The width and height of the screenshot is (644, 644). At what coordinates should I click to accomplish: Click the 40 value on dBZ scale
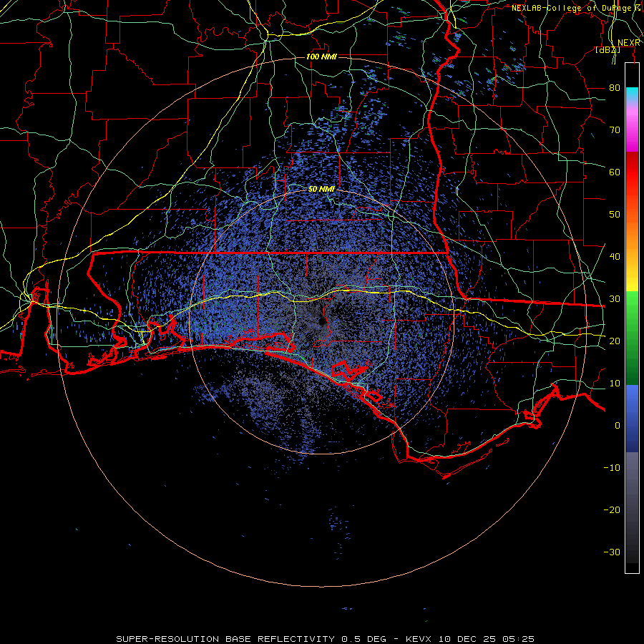(615, 256)
